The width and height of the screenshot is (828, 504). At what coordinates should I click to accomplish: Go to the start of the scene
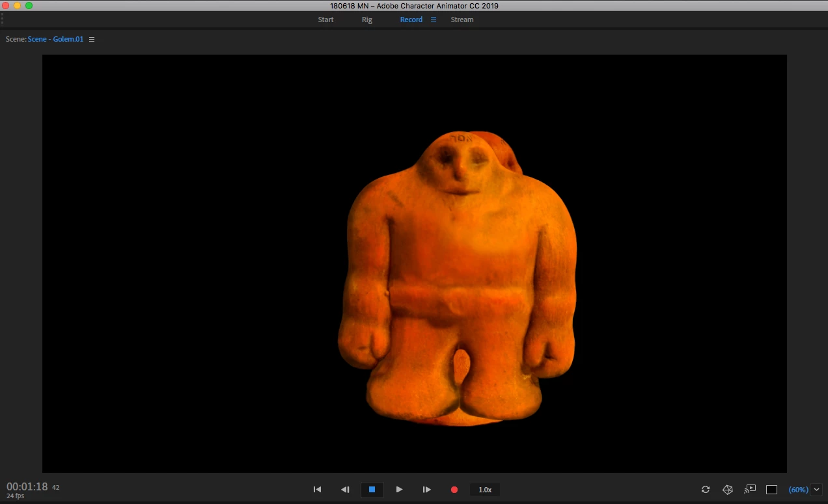(317, 490)
